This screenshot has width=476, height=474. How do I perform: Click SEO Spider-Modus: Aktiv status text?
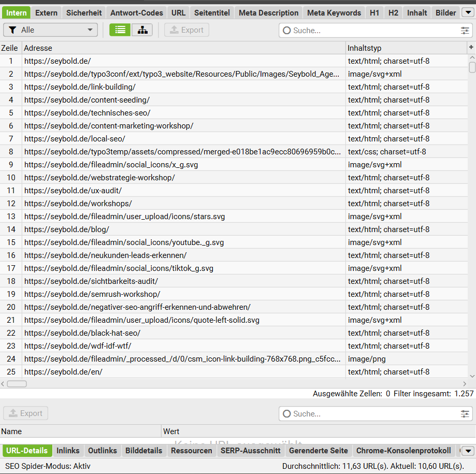[48, 466]
